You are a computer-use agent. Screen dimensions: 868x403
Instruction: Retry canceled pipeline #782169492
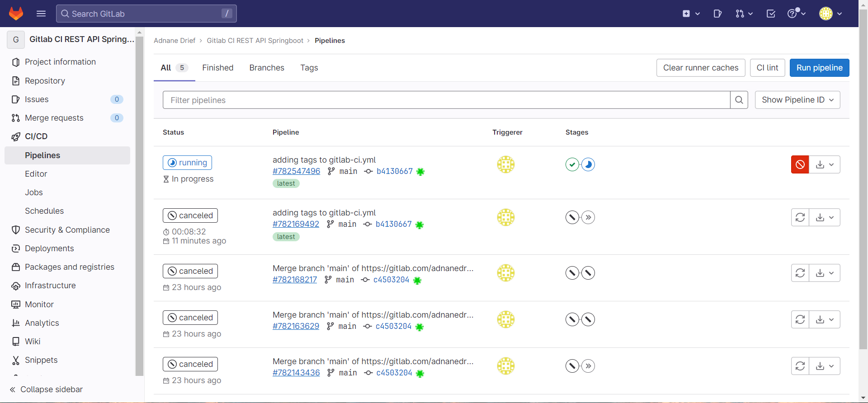(x=800, y=217)
